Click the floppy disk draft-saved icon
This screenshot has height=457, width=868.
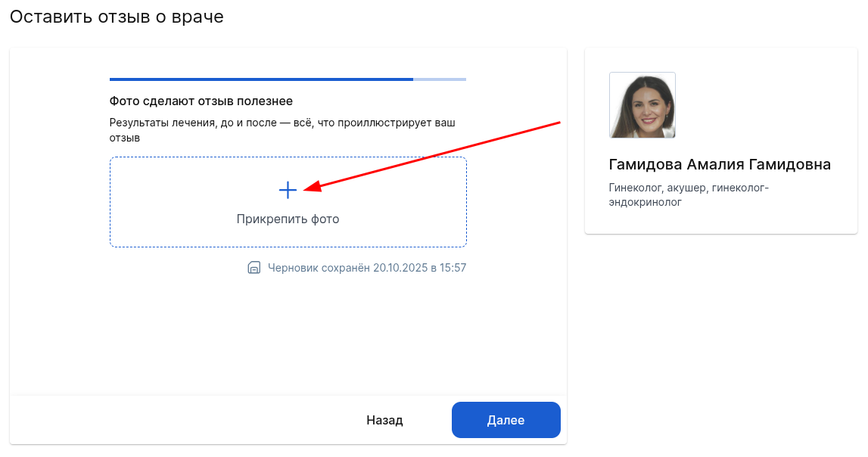[x=254, y=268]
